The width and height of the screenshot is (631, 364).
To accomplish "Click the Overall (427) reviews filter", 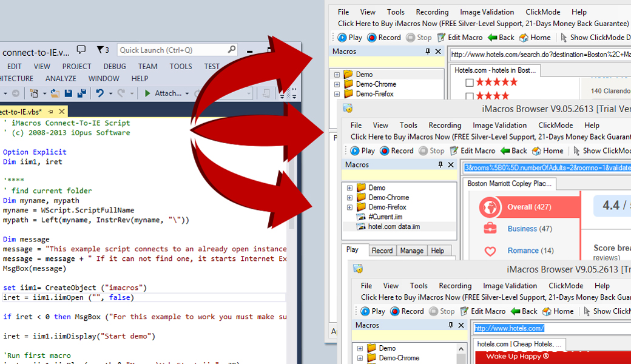I will pyautogui.click(x=529, y=207).
